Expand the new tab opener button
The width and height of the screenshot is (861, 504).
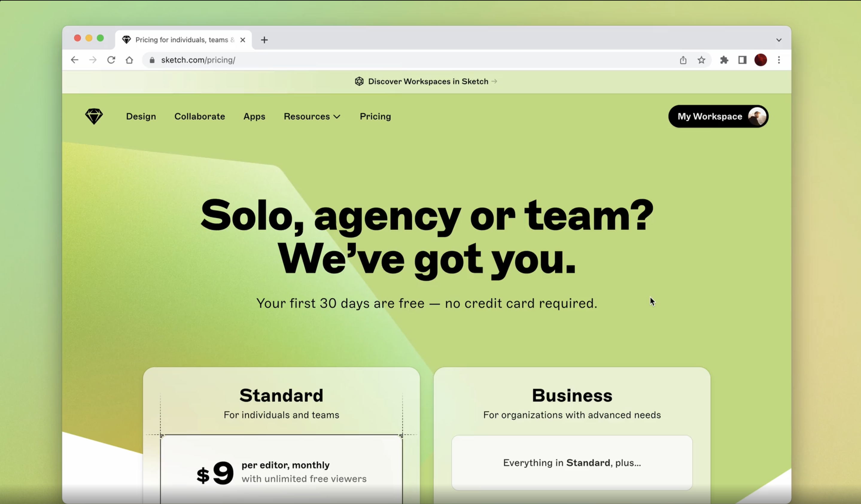[x=264, y=40]
